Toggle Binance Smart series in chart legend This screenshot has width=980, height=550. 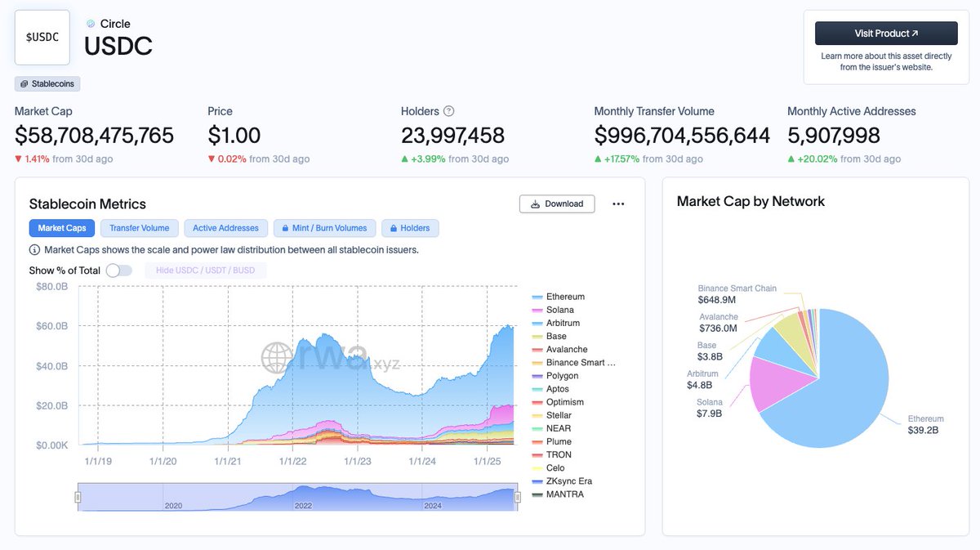coord(574,362)
